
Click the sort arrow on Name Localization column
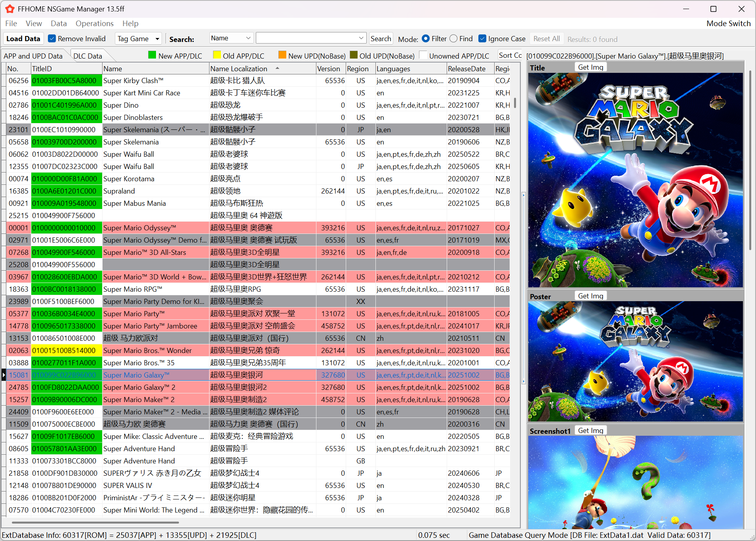pyautogui.click(x=278, y=68)
